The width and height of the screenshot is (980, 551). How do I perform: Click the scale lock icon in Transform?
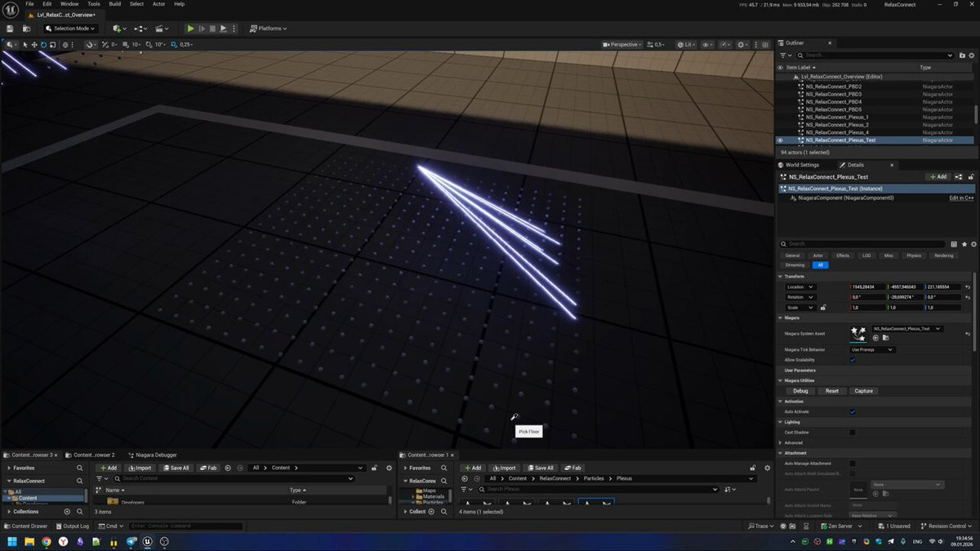tap(823, 308)
